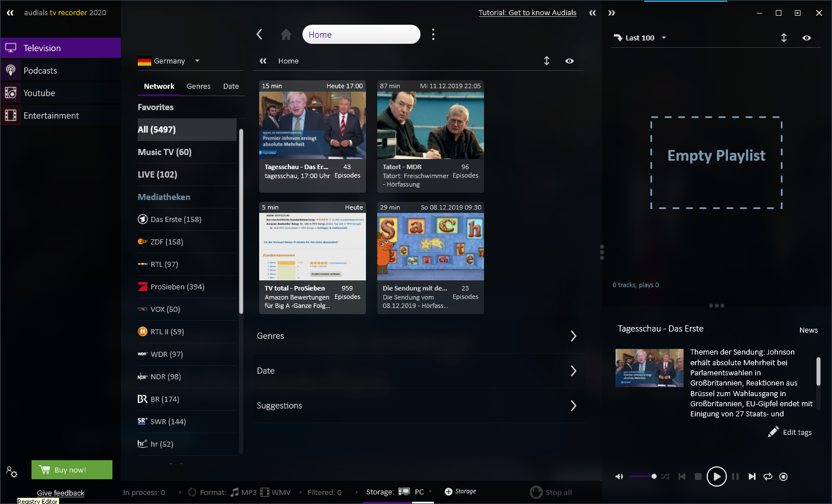Screen dimensions: 832x504
Task: Open account settings icon
Action: point(12,471)
